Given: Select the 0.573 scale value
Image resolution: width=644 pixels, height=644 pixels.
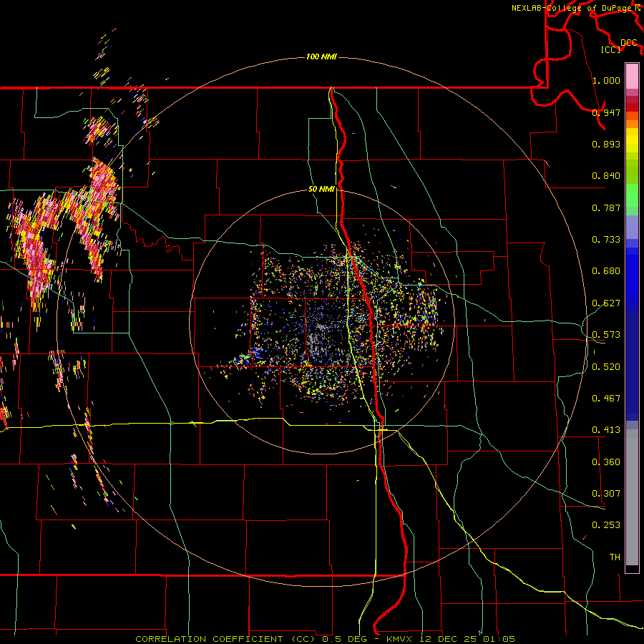Looking at the screenshot, I should 606,335.
